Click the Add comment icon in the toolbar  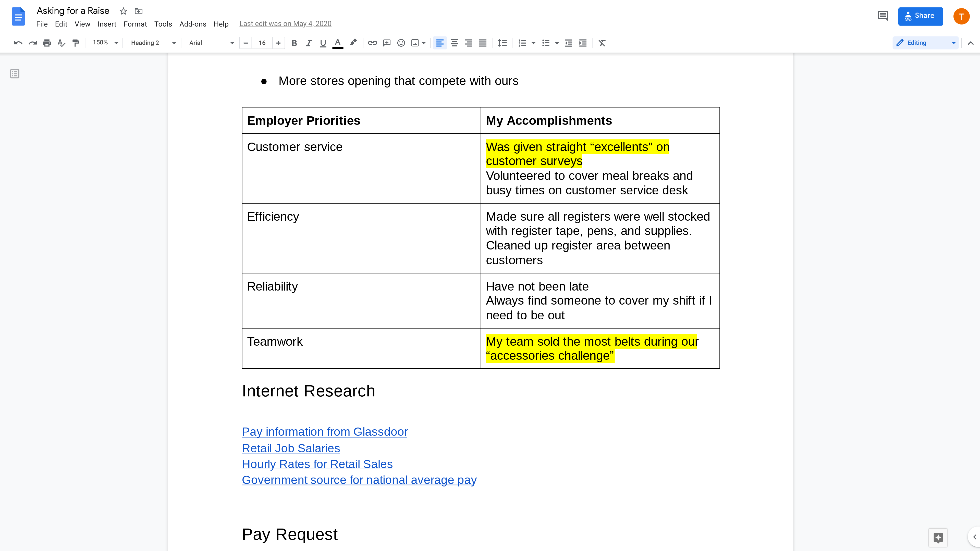(x=387, y=43)
